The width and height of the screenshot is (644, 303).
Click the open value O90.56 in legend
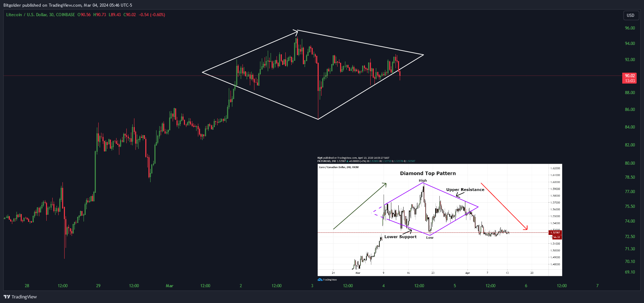coord(84,15)
